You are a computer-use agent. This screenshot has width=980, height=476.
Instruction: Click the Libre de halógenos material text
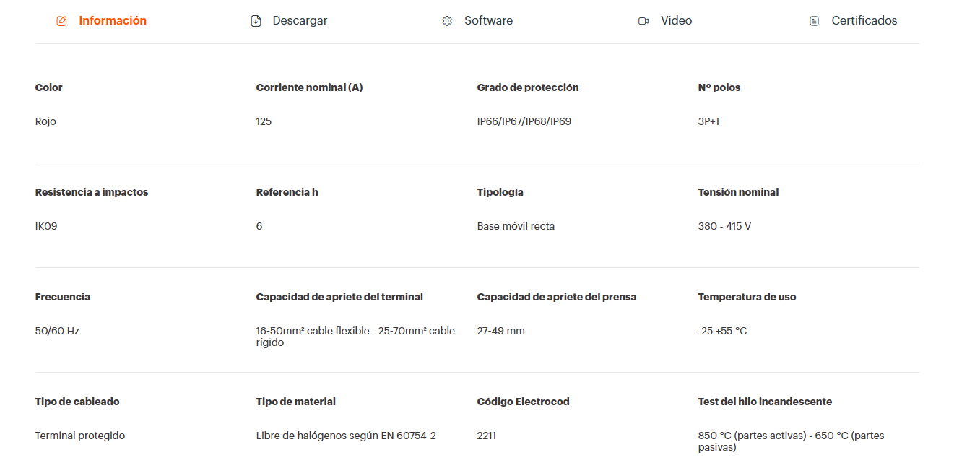click(x=346, y=436)
